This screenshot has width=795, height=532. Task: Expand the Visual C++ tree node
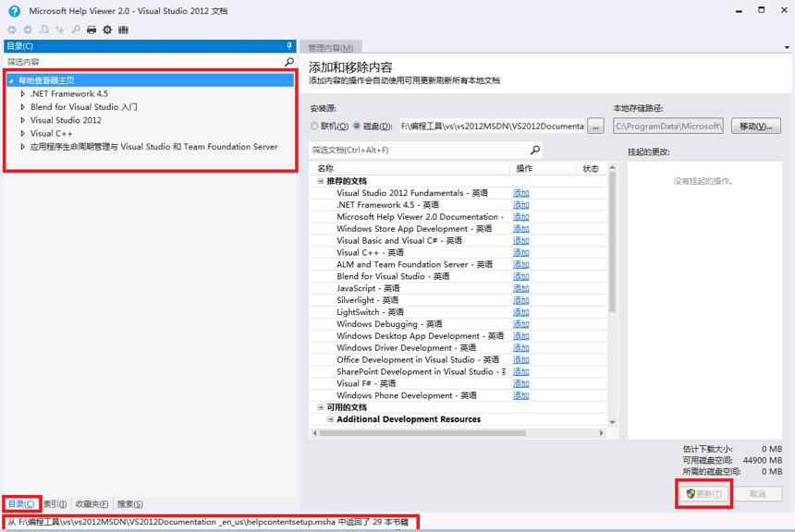pyautogui.click(x=23, y=133)
